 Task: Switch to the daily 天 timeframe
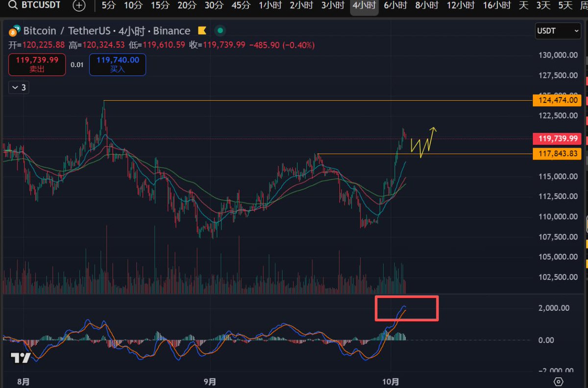524,6
